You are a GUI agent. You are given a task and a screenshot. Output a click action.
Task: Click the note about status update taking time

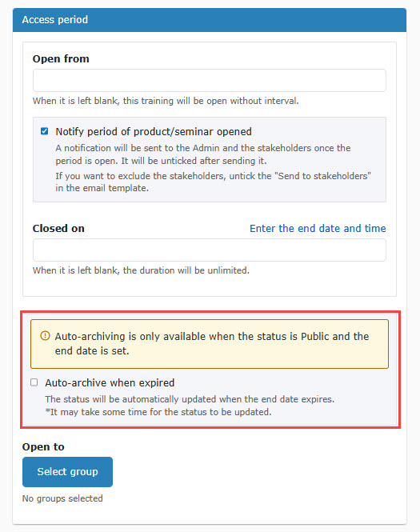[x=158, y=412]
